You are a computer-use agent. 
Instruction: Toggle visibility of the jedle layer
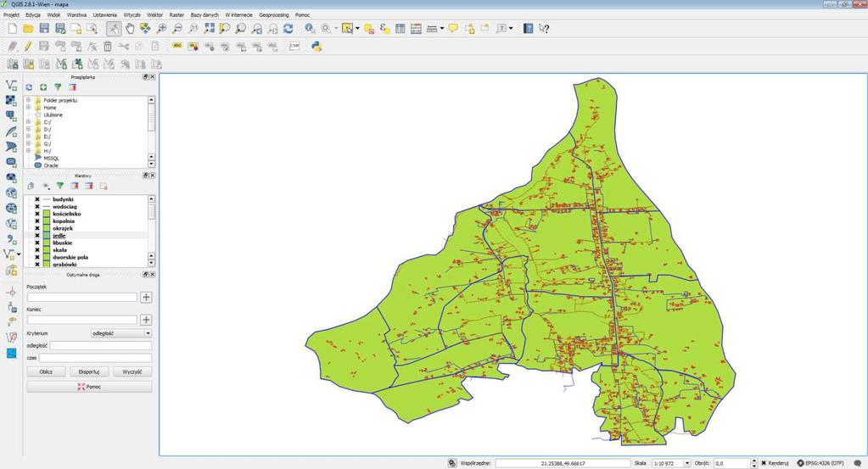[37, 236]
